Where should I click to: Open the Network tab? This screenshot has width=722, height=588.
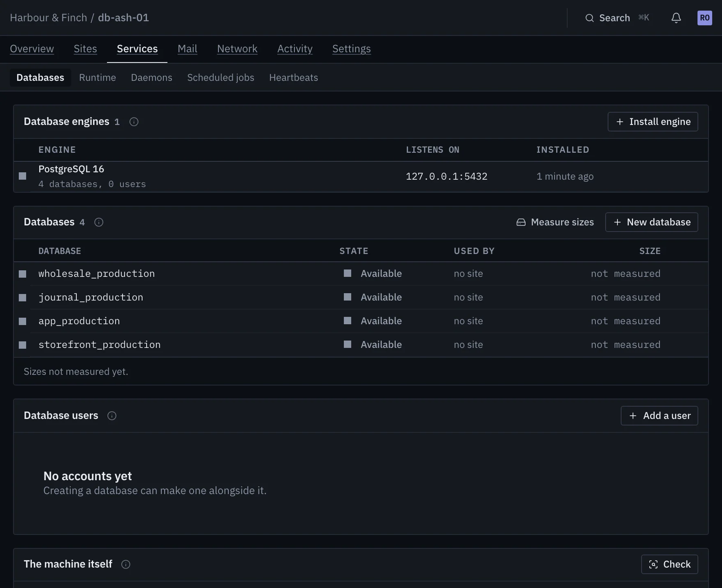pos(237,49)
